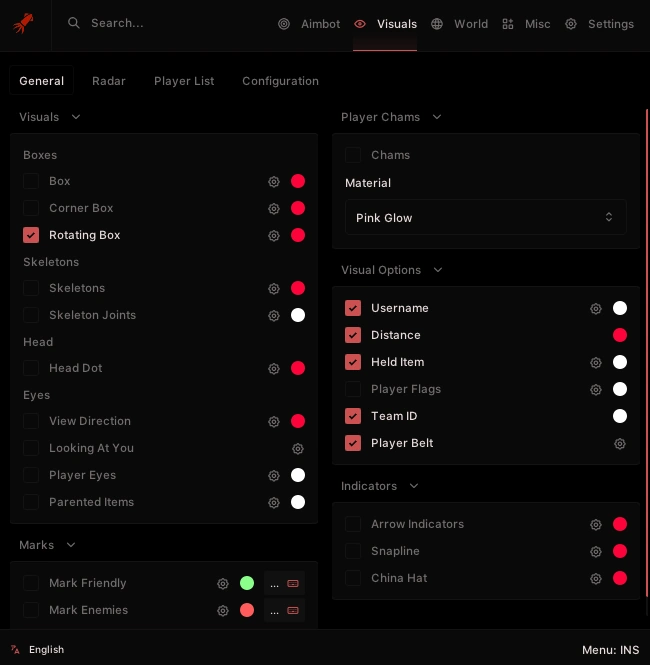Image resolution: width=650 pixels, height=665 pixels.
Task: Open settings gear for Player Belt
Action: point(620,444)
